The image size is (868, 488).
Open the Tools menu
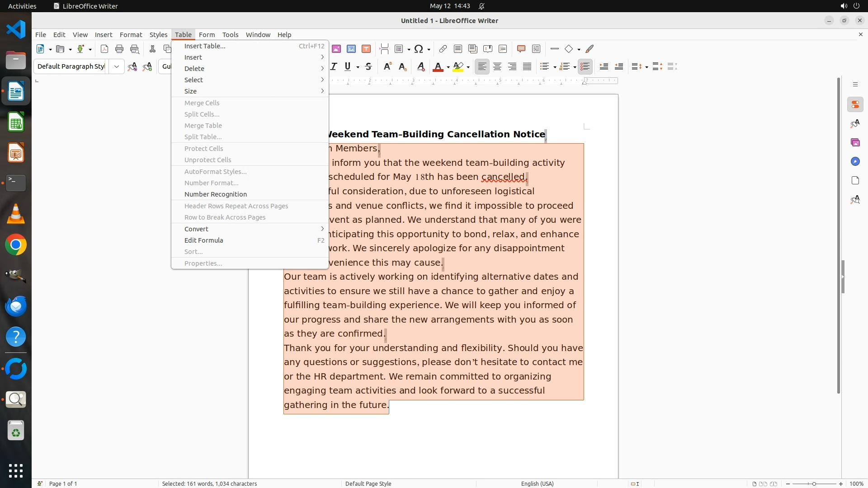(x=230, y=35)
